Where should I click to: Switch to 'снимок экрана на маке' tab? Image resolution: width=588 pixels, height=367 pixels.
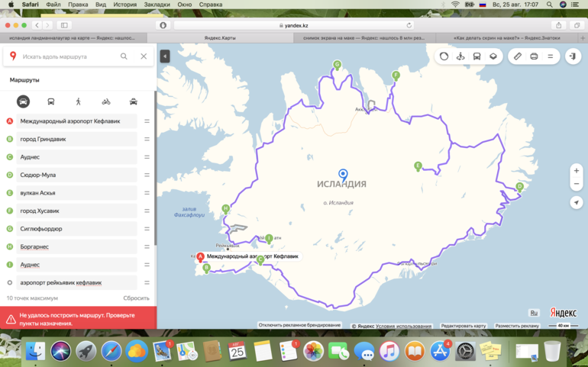click(363, 38)
